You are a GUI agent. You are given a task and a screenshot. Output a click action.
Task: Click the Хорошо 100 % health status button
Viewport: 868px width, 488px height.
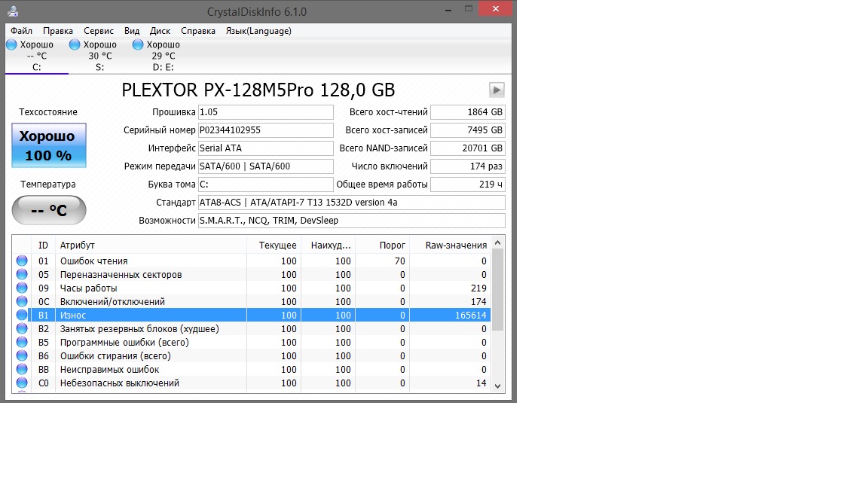tap(49, 145)
